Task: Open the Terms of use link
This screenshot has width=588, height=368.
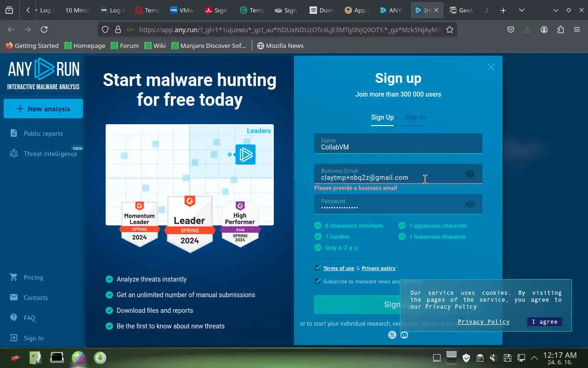Action: (339, 268)
